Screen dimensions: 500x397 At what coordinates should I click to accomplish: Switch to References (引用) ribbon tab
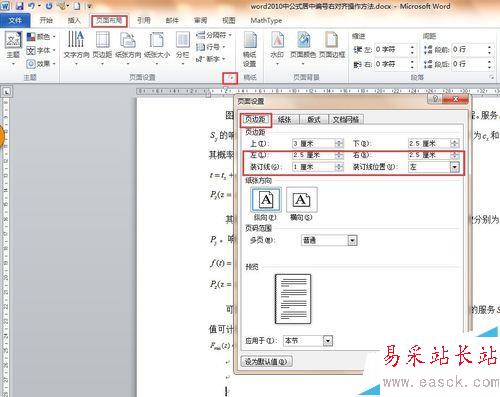(x=144, y=20)
